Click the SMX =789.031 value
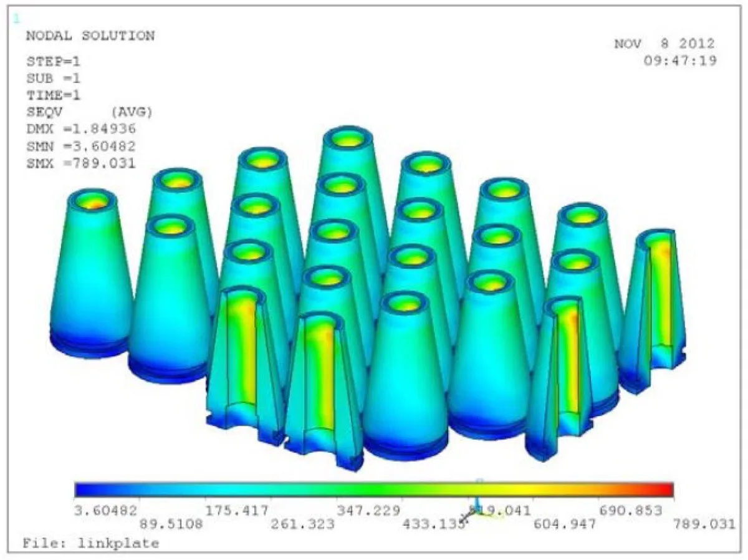Image resolution: width=748 pixels, height=560 pixels. pyautogui.click(x=80, y=163)
